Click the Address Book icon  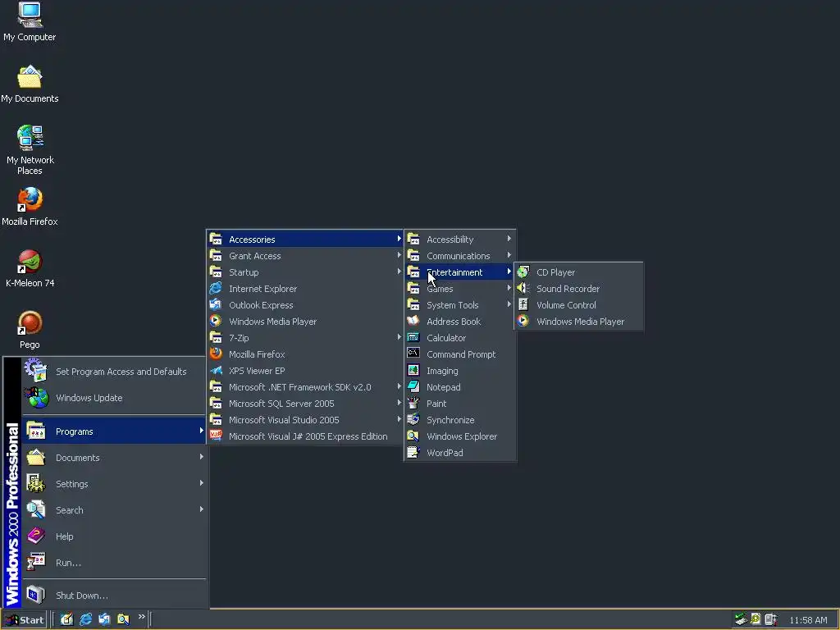pyautogui.click(x=413, y=322)
